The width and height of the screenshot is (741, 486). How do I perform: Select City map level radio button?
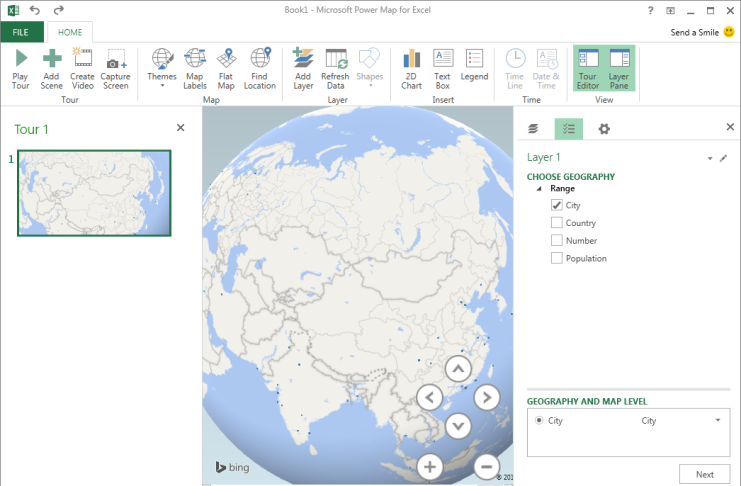(539, 420)
